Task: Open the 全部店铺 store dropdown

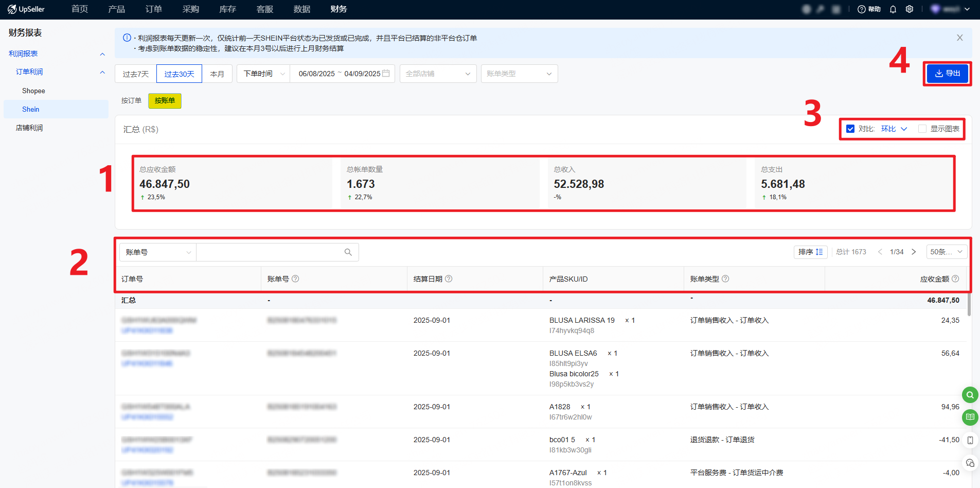Action: pyautogui.click(x=438, y=74)
